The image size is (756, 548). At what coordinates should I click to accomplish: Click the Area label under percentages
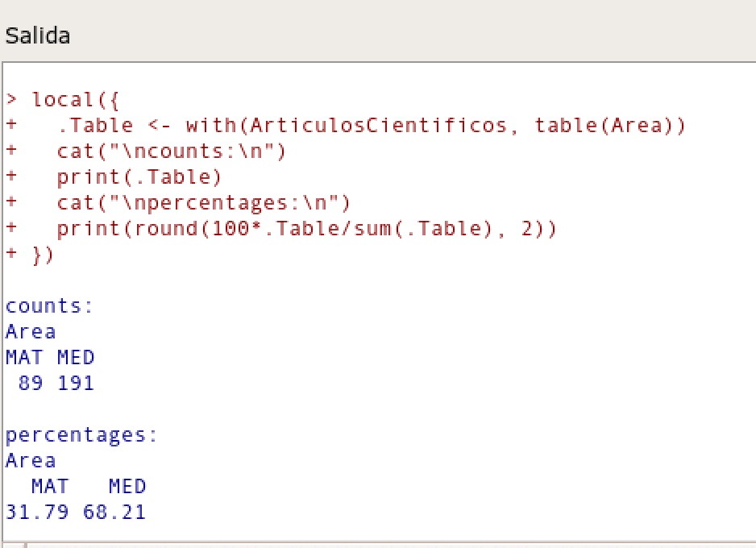(x=31, y=461)
